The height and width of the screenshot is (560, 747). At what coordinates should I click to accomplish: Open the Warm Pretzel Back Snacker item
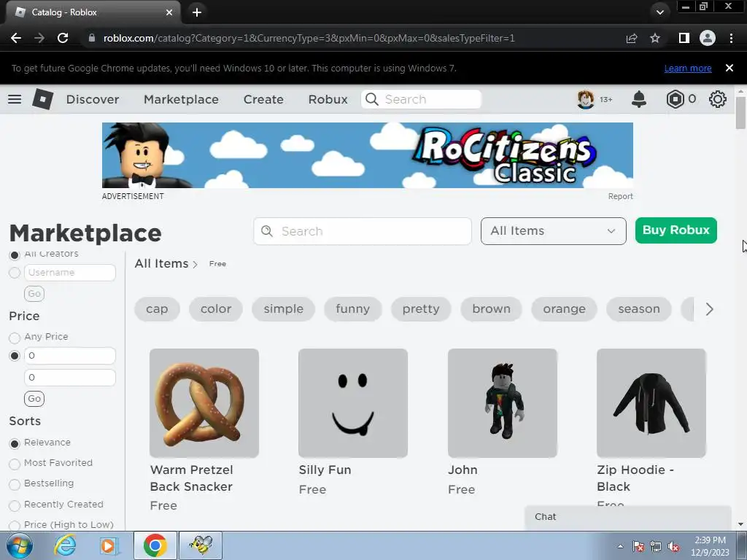(204, 402)
